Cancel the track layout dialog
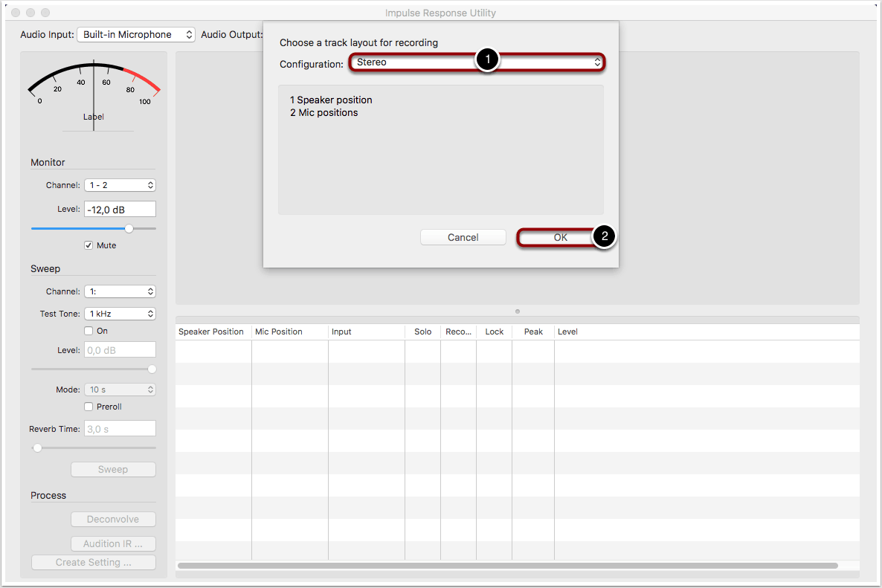The image size is (882, 588). (463, 237)
